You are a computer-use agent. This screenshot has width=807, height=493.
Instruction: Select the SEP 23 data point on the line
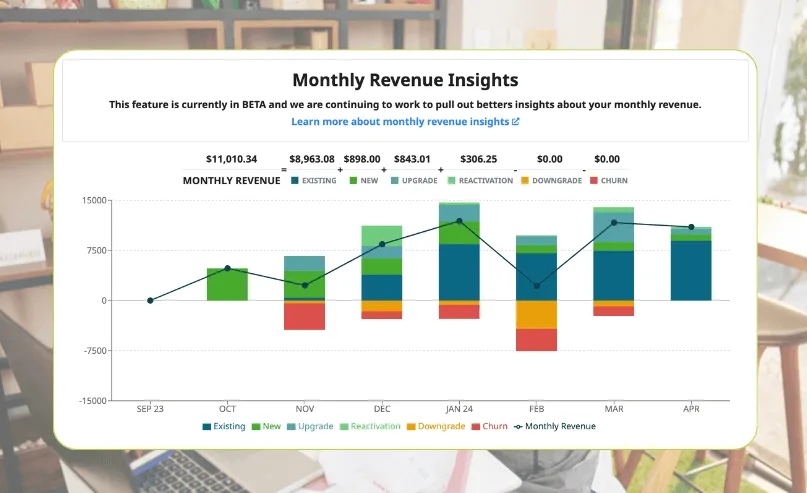(x=150, y=300)
